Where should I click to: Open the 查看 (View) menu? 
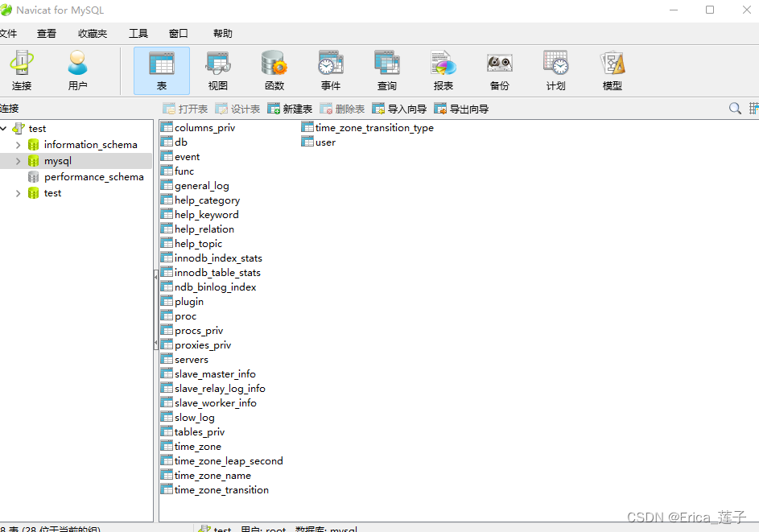[x=47, y=34]
